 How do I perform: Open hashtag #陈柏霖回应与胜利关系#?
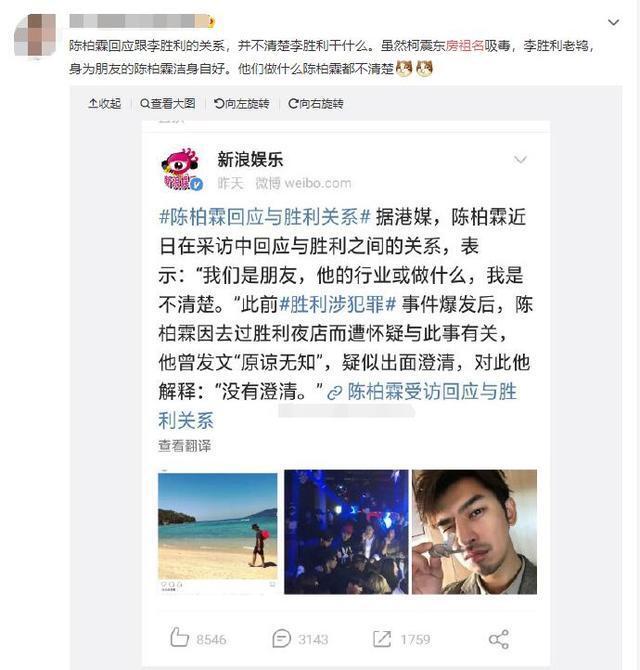tap(264, 217)
